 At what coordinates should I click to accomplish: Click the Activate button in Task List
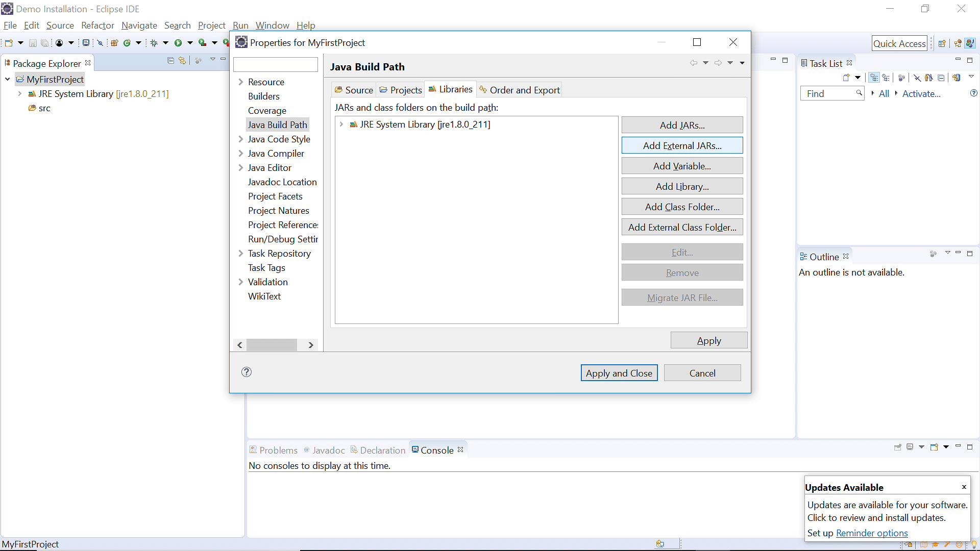point(922,93)
